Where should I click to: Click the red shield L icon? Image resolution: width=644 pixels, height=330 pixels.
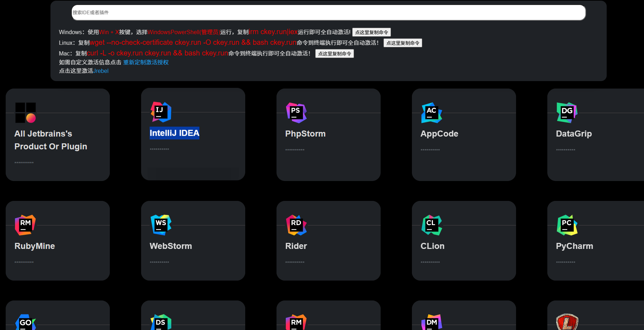pos(567,322)
